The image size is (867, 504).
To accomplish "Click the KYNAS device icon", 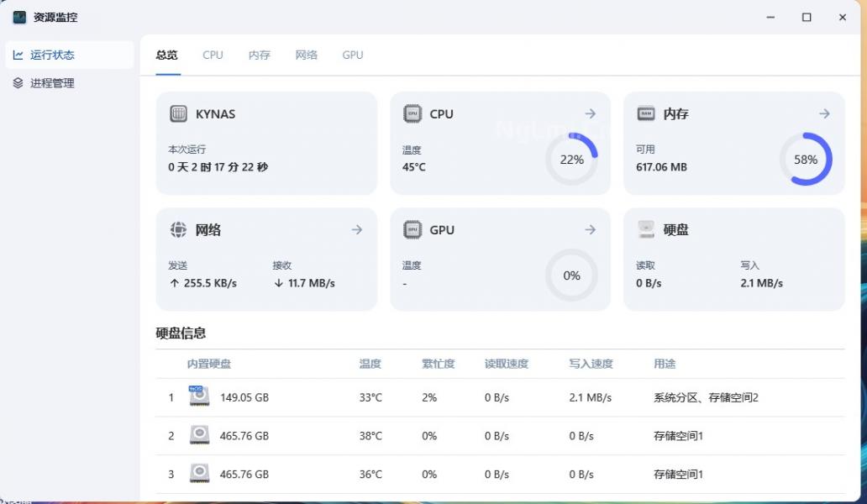I will [178, 113].
